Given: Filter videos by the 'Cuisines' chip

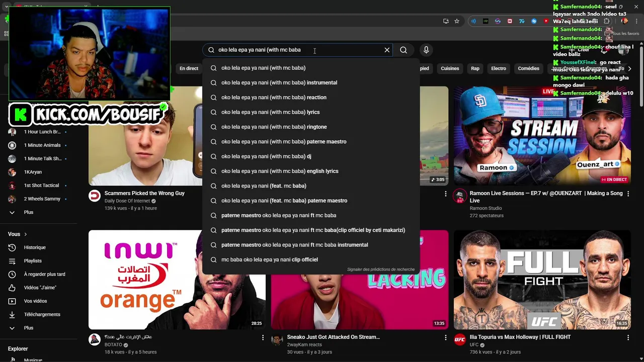Looking at the screenshot, I should tap(450, 68).
